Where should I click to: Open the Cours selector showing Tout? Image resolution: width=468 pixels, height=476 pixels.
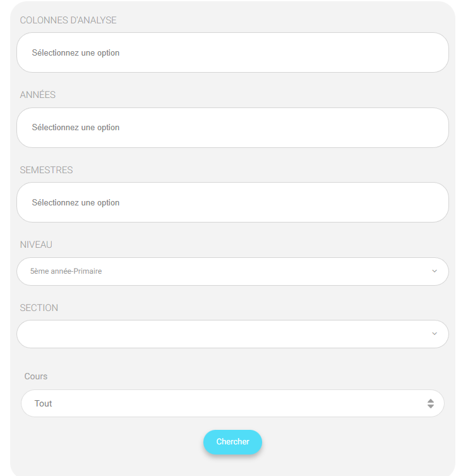click(232, 403)
